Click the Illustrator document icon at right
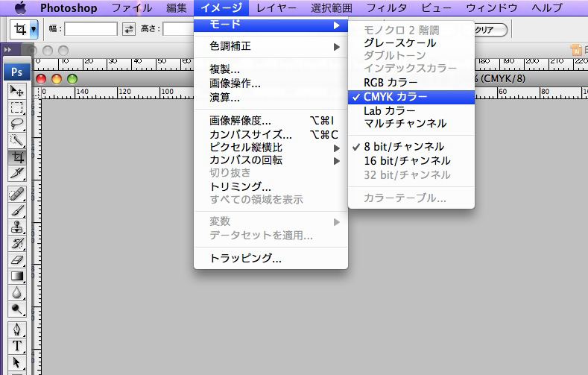This screenshot has width=588, height=375. pos(575,50)
